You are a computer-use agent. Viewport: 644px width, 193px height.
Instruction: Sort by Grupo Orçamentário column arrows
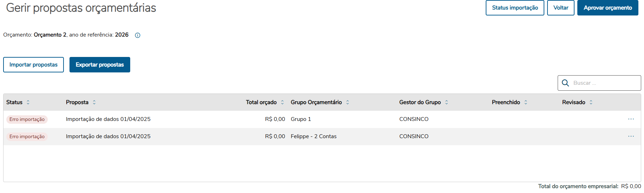[x=347, y=102]
